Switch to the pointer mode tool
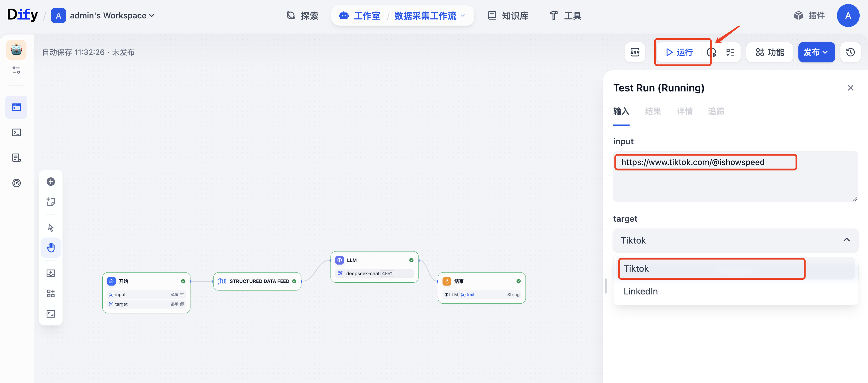The width and height of the screenshot is (868, 383). coord(51,228)
